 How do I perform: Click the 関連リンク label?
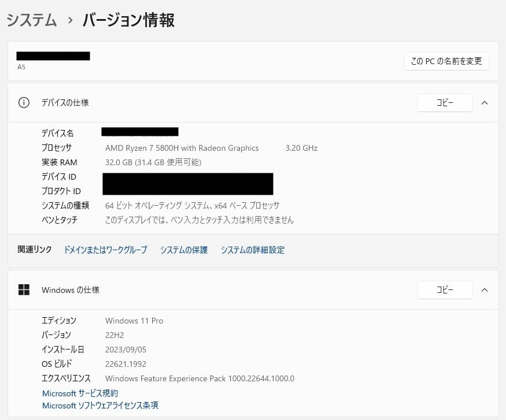(35, 250)
